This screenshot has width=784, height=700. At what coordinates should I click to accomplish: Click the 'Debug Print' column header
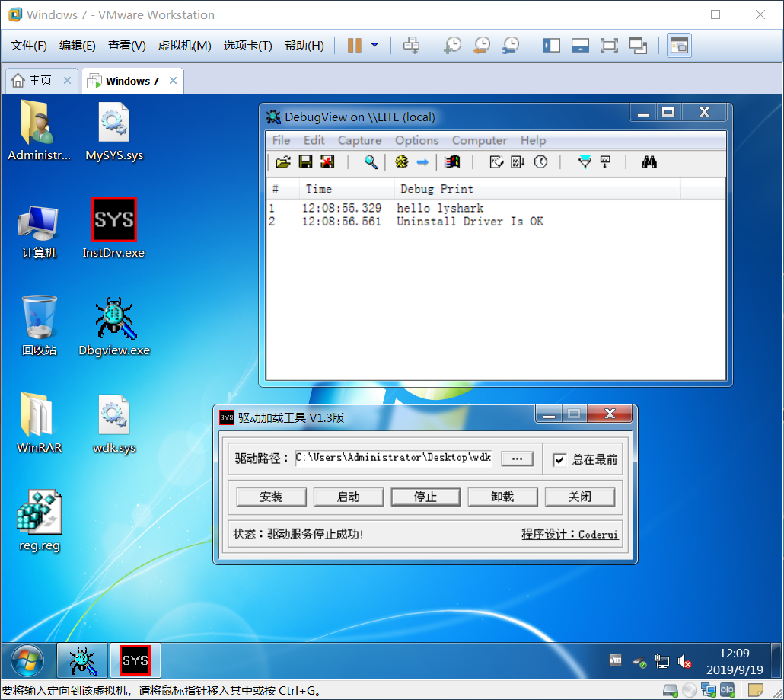click(537, 189)
